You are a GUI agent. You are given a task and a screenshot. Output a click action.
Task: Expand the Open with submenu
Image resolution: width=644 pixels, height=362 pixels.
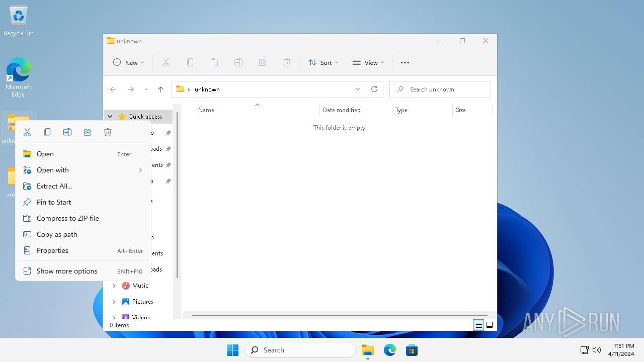pyautogui.click(x=83, y=170)
